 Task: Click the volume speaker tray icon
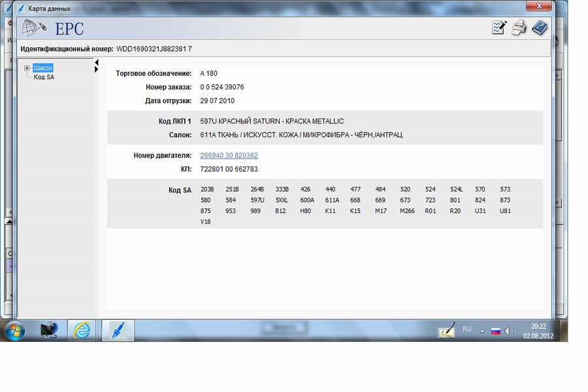coord(509,331)
